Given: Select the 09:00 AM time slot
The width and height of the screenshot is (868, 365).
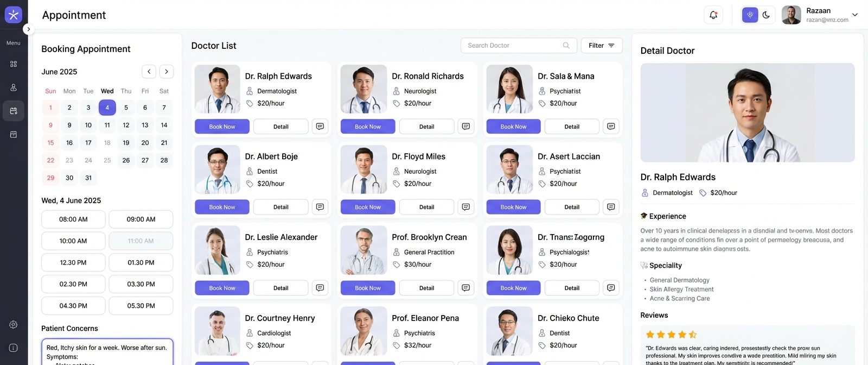Looking at the screenshot, I should click(x=141, y=219).
